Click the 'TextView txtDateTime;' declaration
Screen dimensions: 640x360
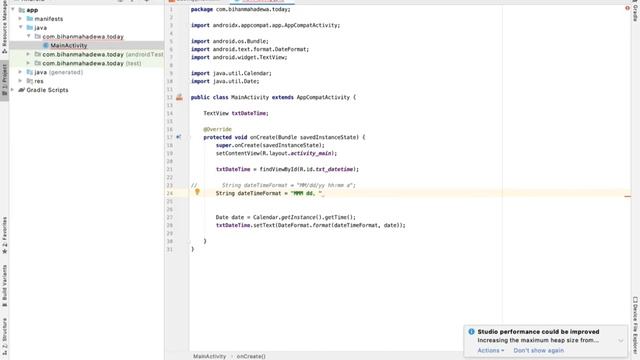pos(236,113)
